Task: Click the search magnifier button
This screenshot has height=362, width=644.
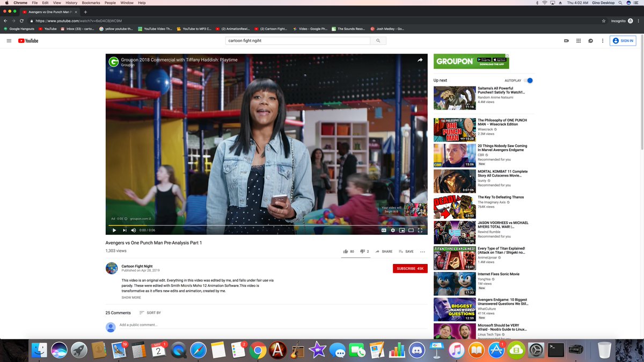Action: [378, 41]
